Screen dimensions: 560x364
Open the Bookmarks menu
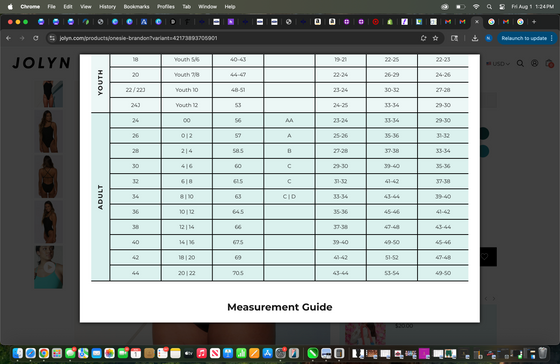[x=136, y=7]
